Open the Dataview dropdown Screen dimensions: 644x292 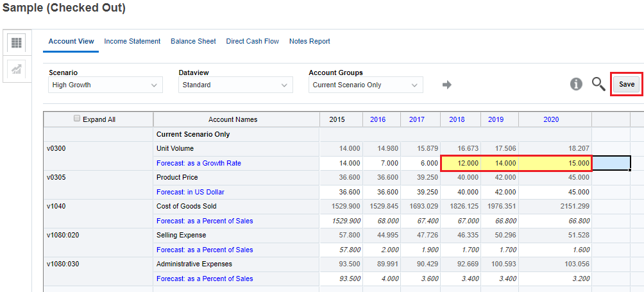coord(235,85)
